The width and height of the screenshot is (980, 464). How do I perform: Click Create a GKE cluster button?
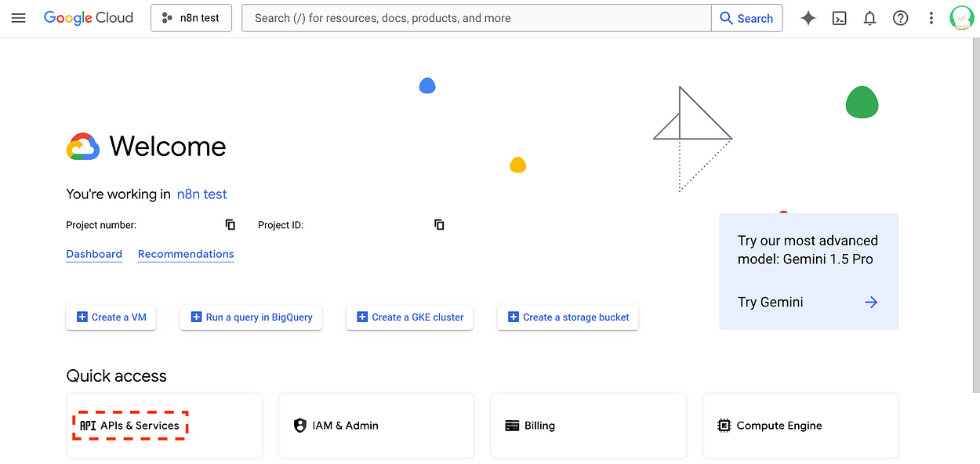click(410, 317)
